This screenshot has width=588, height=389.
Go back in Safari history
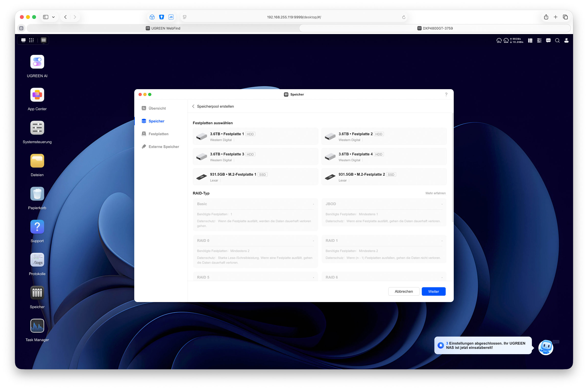(65, 17)
